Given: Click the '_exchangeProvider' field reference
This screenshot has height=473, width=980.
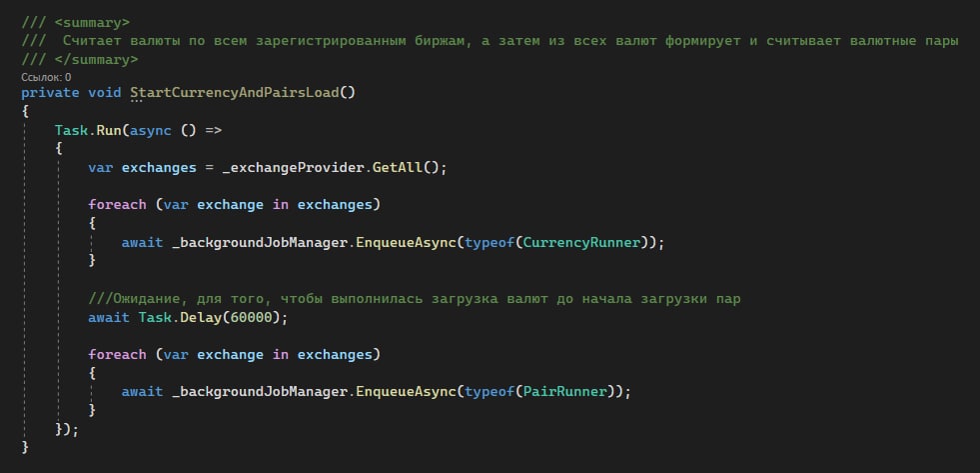Looking at the screenshot, I should coord(293,168).
